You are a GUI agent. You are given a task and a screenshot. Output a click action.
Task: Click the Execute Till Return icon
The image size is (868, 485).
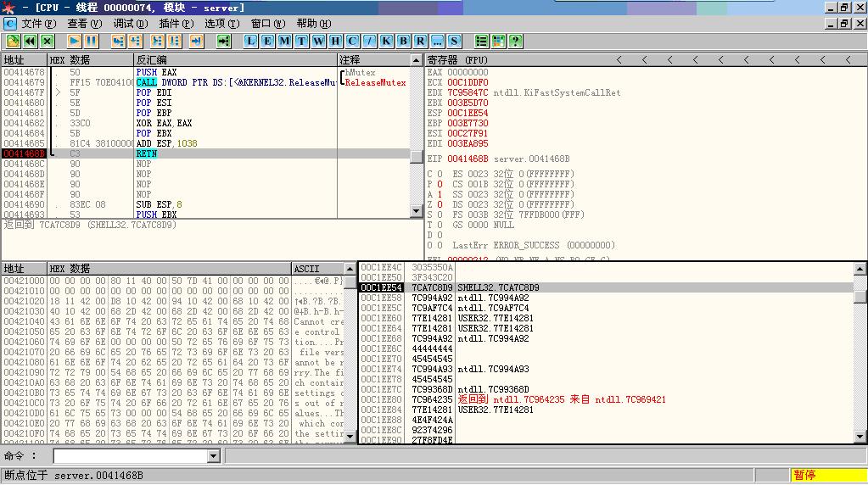[x=197, y=41]
